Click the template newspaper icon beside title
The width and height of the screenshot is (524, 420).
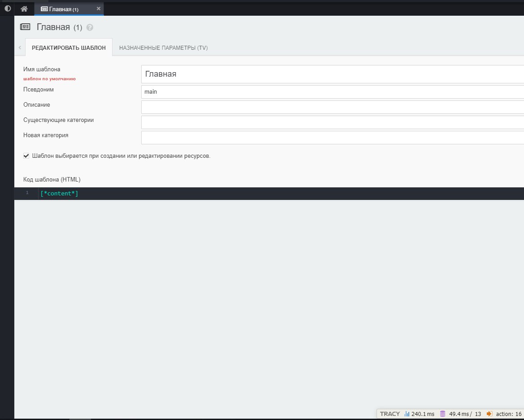(x=25, y=27)
